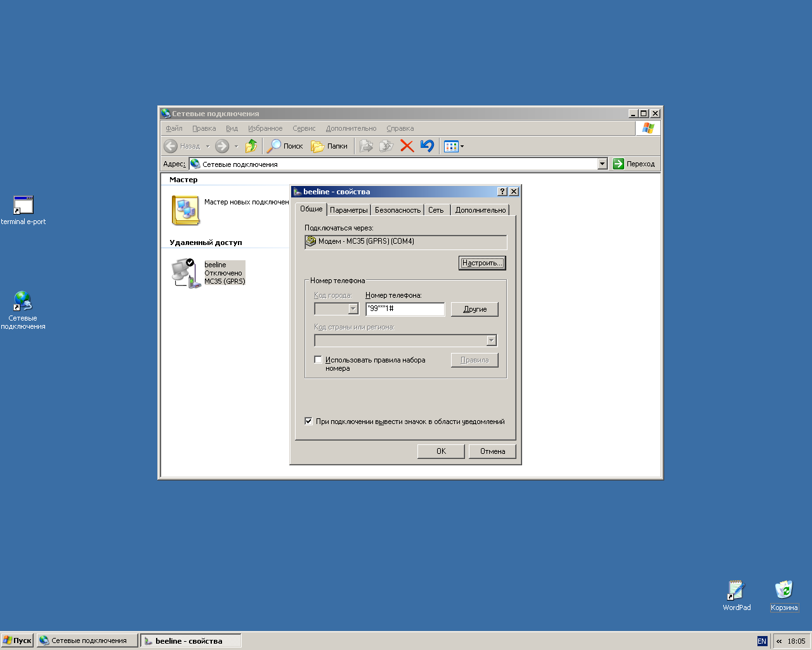Switch to the Дополнительно tab in dialog
Viewport: 812px width, 650px height.
480,210
